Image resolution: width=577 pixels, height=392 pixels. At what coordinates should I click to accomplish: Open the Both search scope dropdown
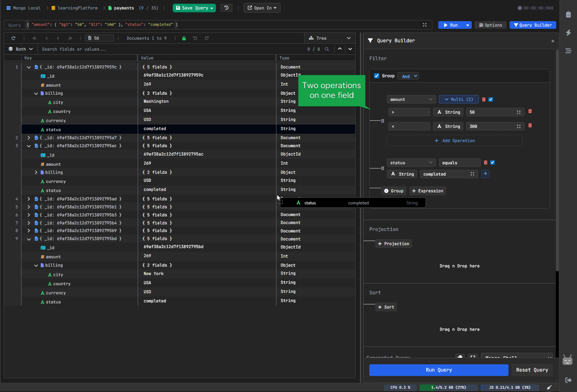click(21, 49)
